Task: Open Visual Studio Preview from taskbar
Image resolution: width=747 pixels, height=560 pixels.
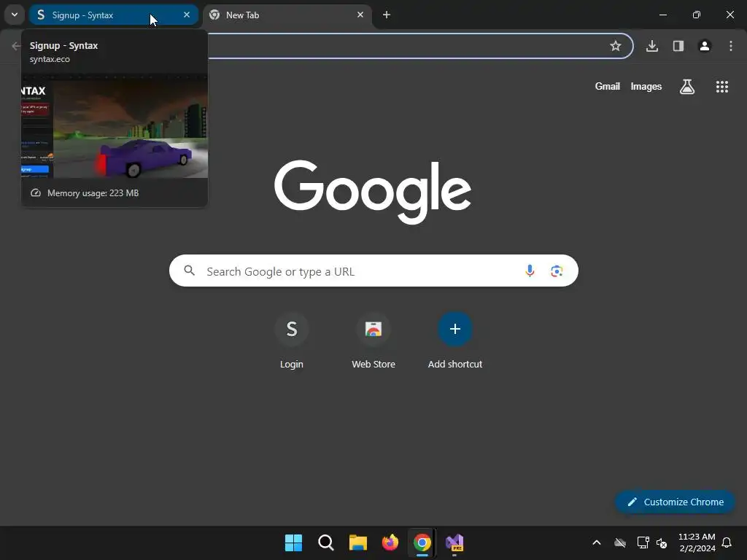Action: pos(454,542)
